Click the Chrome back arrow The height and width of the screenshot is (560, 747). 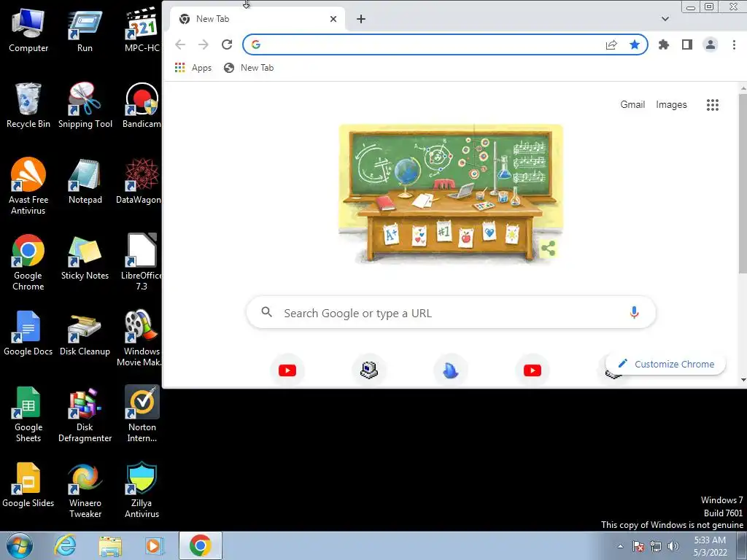point(180,44)
